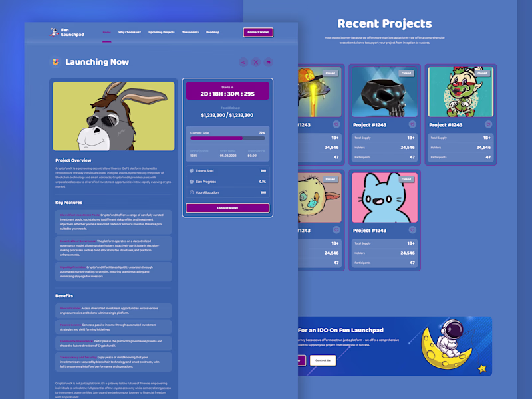Click the Tokens Sold pie icon
The image size is (532, 399).
(192, 171)
